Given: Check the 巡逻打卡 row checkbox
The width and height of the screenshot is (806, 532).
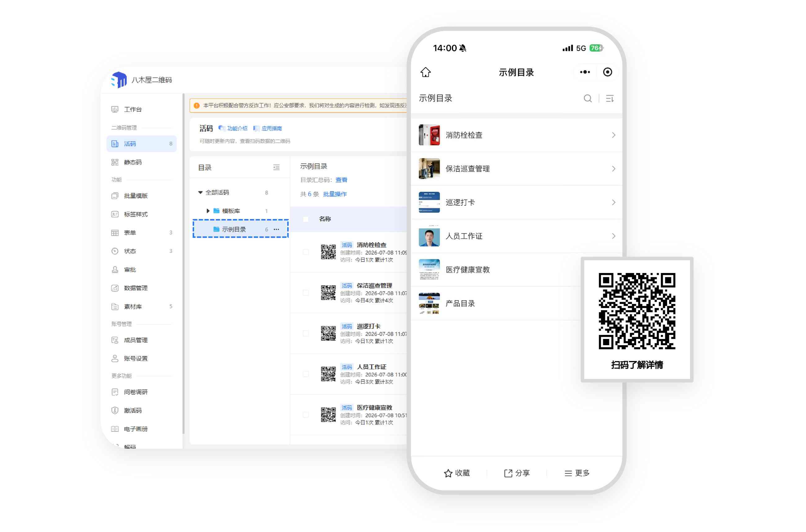Looking at the screenshot, I should pos(305,333).
